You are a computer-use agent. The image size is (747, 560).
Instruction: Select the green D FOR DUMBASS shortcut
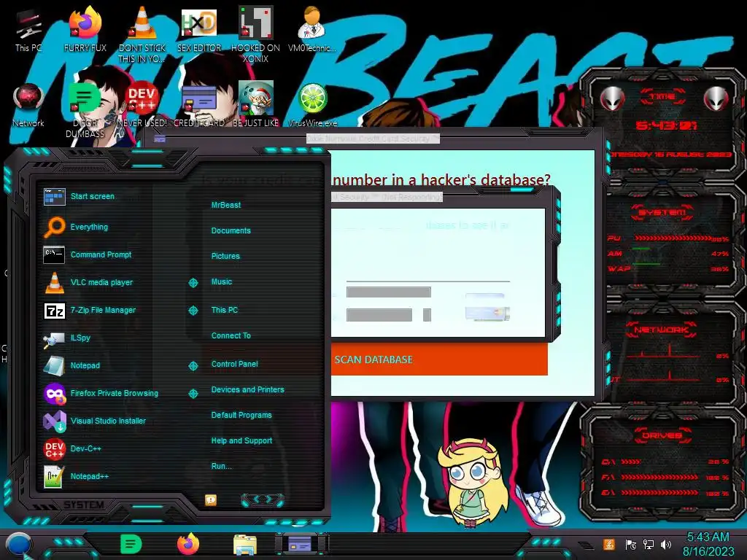click(x=85, y=109)
